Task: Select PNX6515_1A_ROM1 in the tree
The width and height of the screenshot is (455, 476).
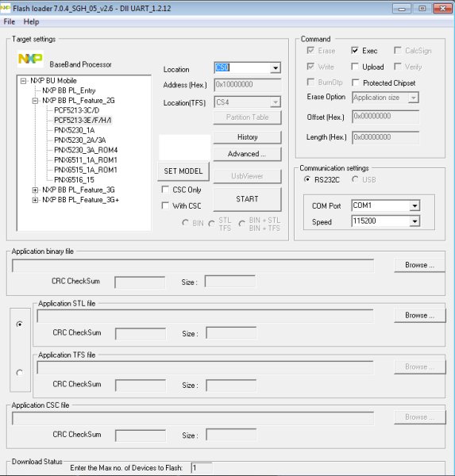Action: coord(86,170)
